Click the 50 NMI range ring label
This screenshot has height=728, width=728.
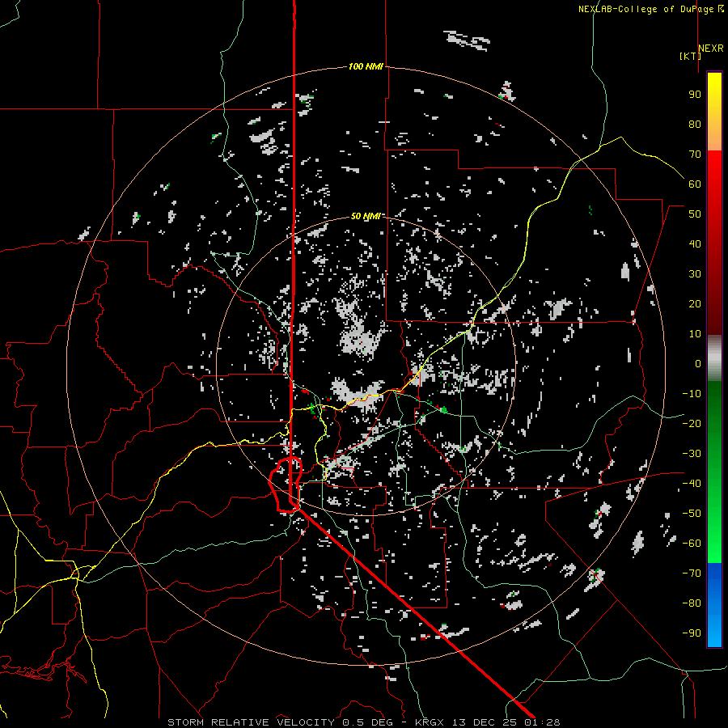(366, 216)
